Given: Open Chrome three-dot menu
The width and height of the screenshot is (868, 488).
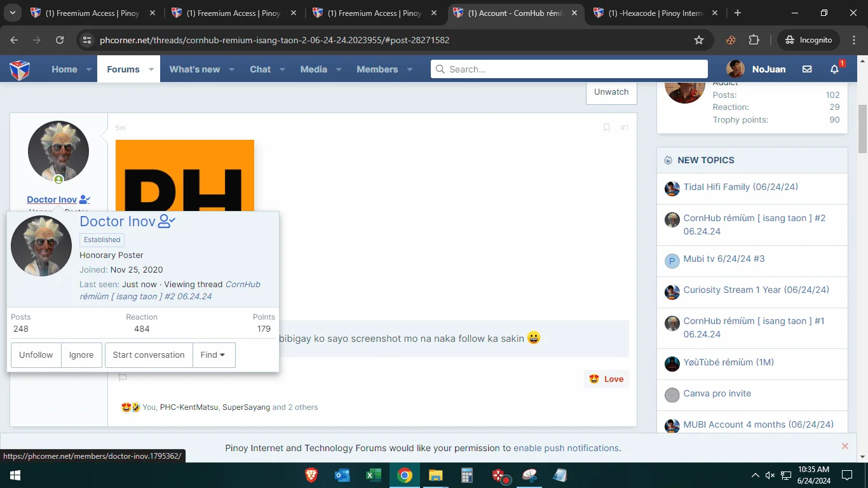Looking at the screenshot, I should pos(854,40).
